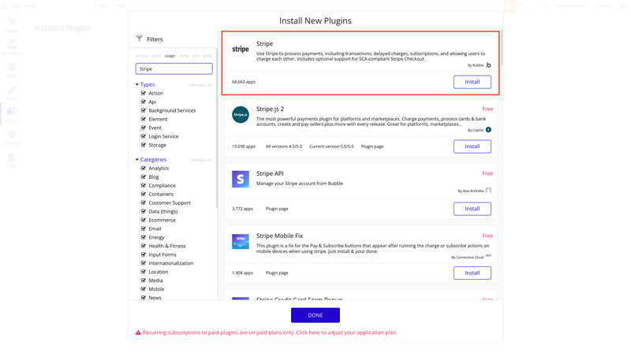Viewport: 631px width, 364px height.
Task: Open Plugin page for Stripe API
Action: point(277,209)
